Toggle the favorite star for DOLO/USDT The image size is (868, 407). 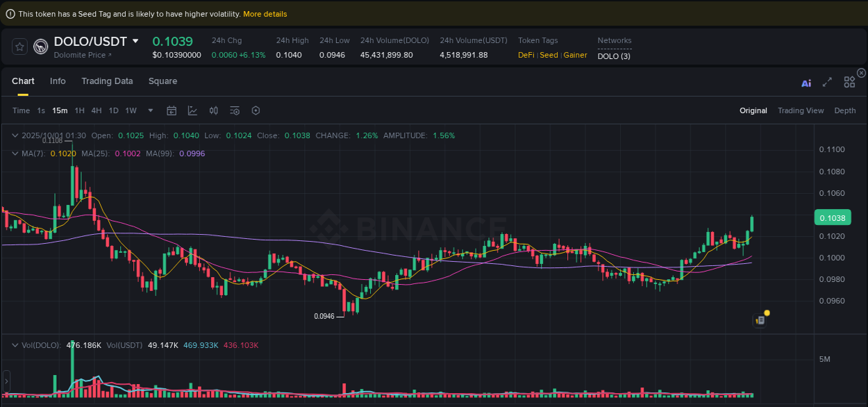click(19, 47)
